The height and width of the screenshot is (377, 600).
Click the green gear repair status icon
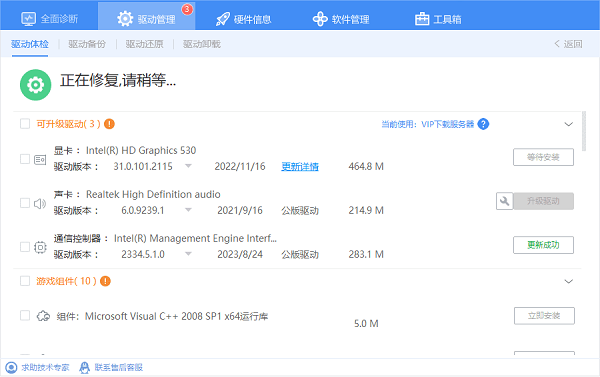[36, 85]
